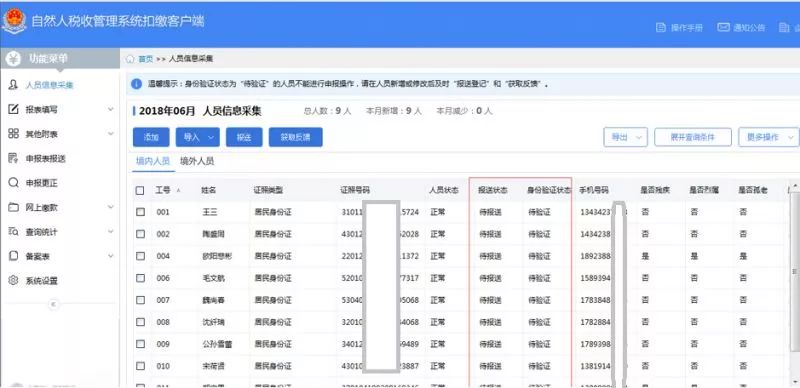Viewport: 800px width, 388px height.
Task: Check the box for employee 010
Action: pos(140,366)
